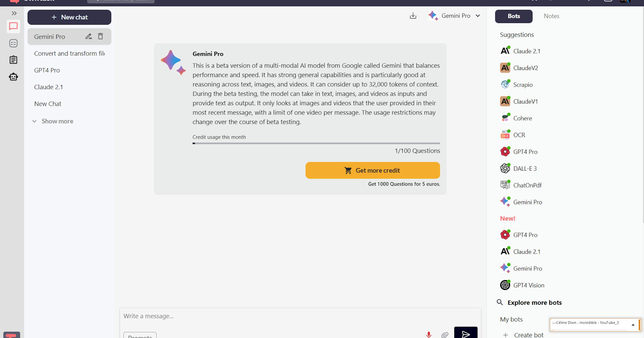The height and width of the screenshot is (338, 644).
Task: Open the clipboard icon in sidebar
Action: click(13, 60)
